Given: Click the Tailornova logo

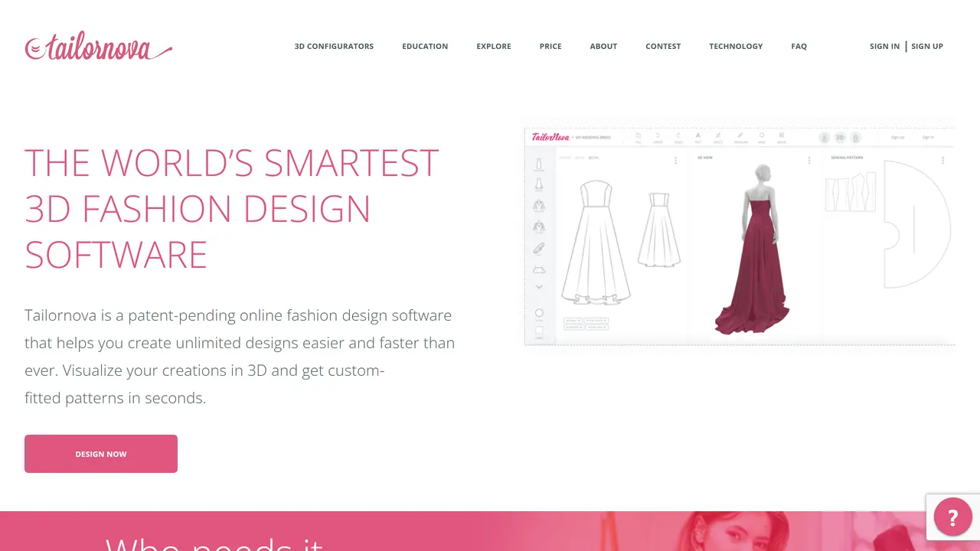Looking at the screenshot, I should coord(99,46).
